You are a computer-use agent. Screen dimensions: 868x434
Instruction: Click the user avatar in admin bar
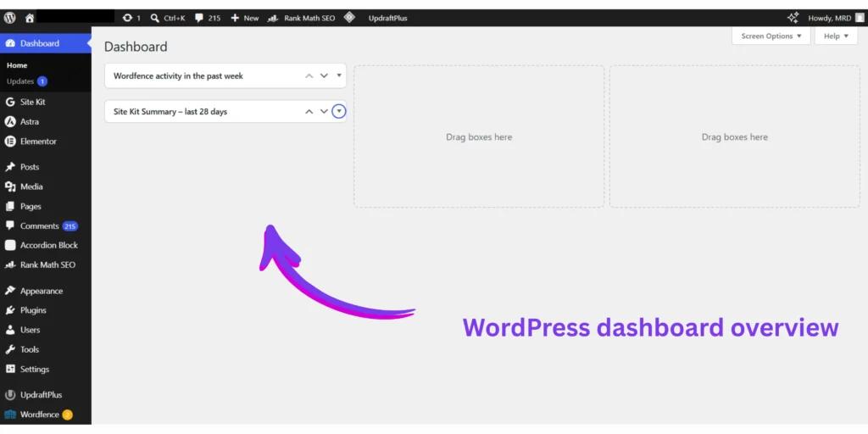point(860,18)
